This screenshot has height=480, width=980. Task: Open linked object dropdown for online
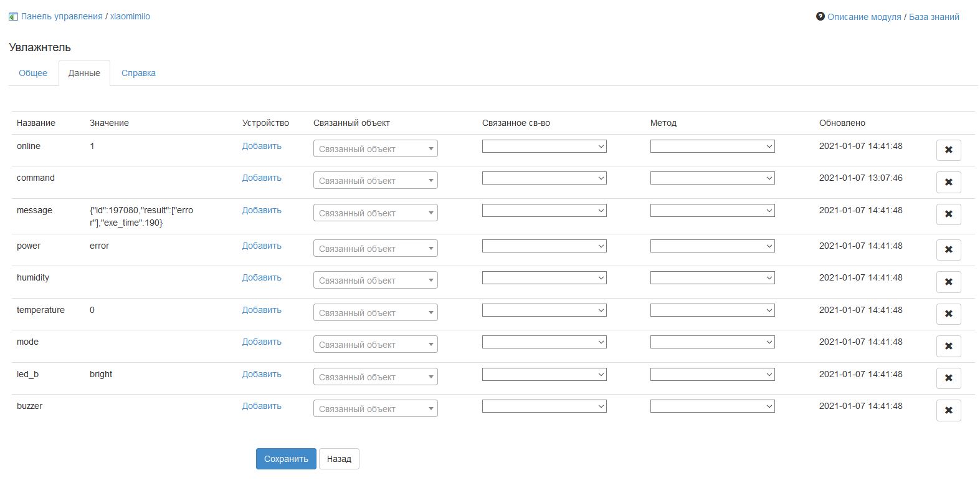pyautogui.click(x=375, y=149)
